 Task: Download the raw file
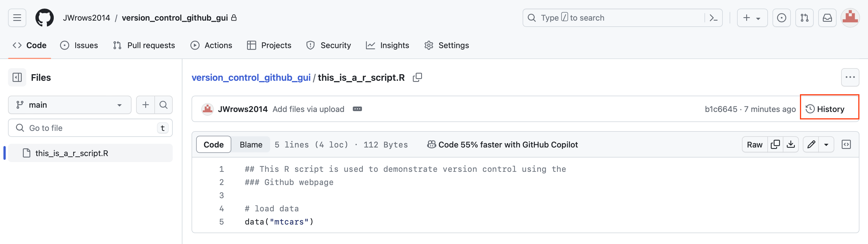[791, 144]
